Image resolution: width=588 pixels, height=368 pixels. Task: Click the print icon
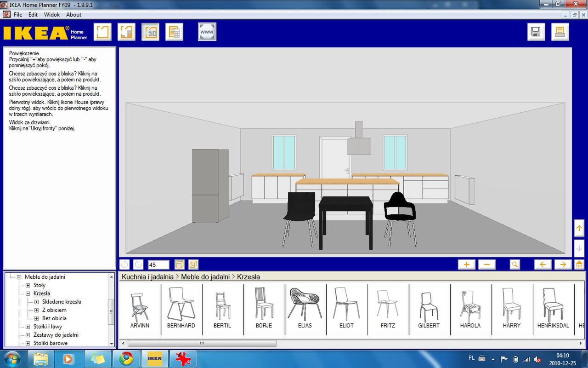[x=560, y=32]
